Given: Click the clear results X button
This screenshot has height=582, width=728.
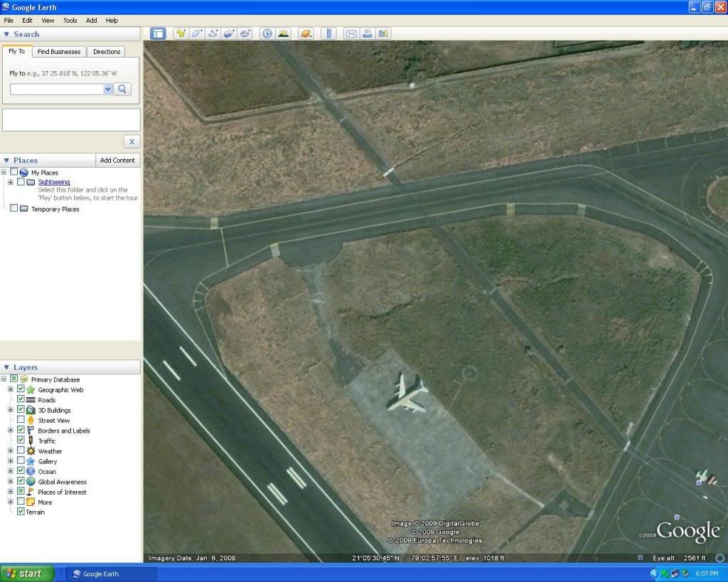Looking at the screenshot, I should 132,141.
